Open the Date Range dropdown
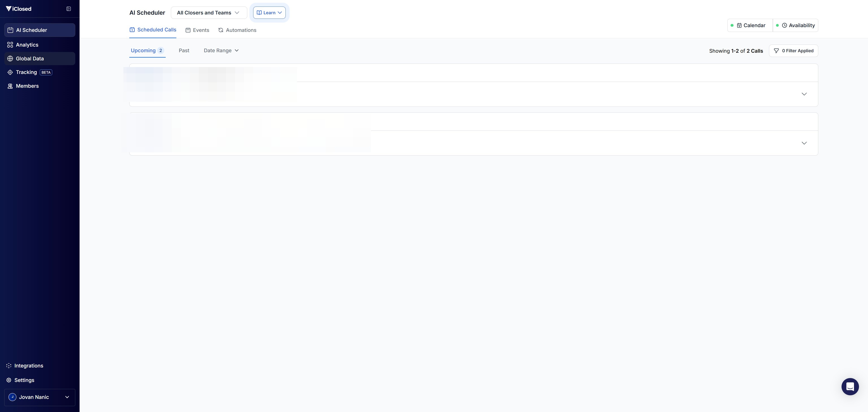 coord(221,51)
